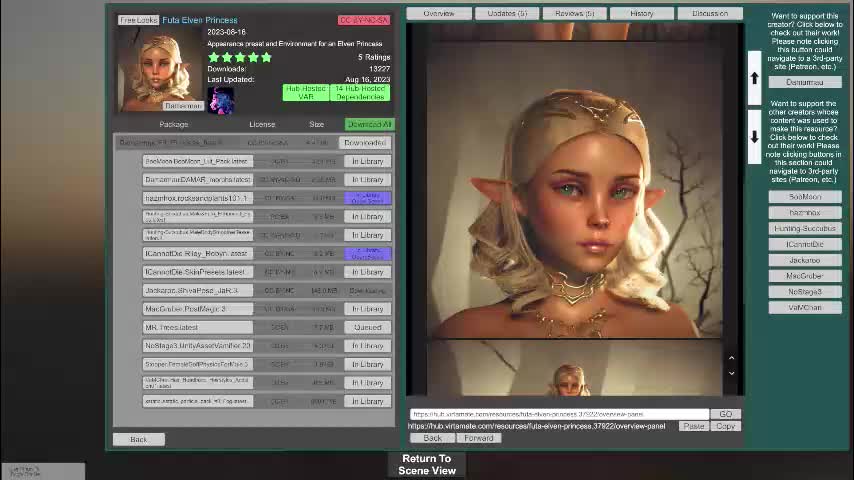
Task: Click the resource thumbnail image
Action: pos(160,69)
